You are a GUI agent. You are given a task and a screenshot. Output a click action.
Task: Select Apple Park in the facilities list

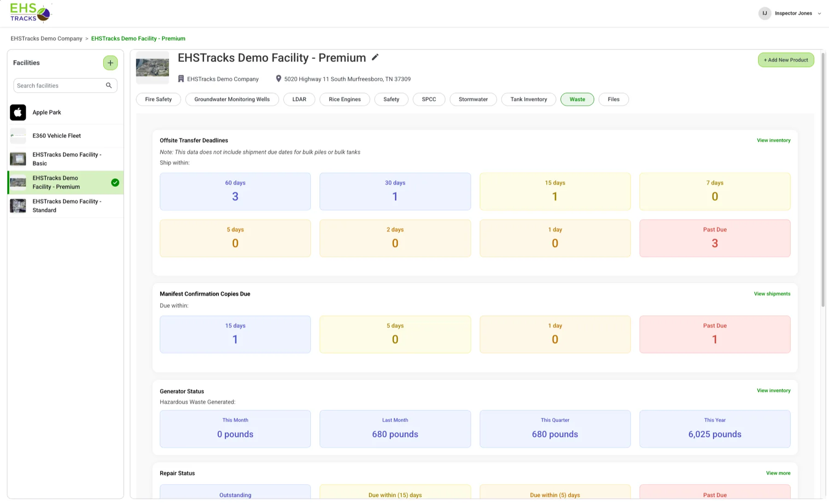[x=65, y=112]
